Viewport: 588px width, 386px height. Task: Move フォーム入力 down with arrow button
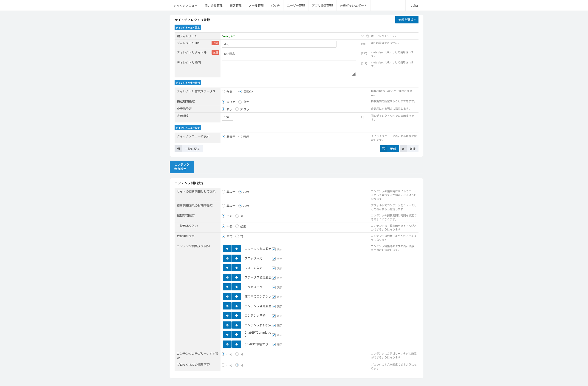point(236,268)
